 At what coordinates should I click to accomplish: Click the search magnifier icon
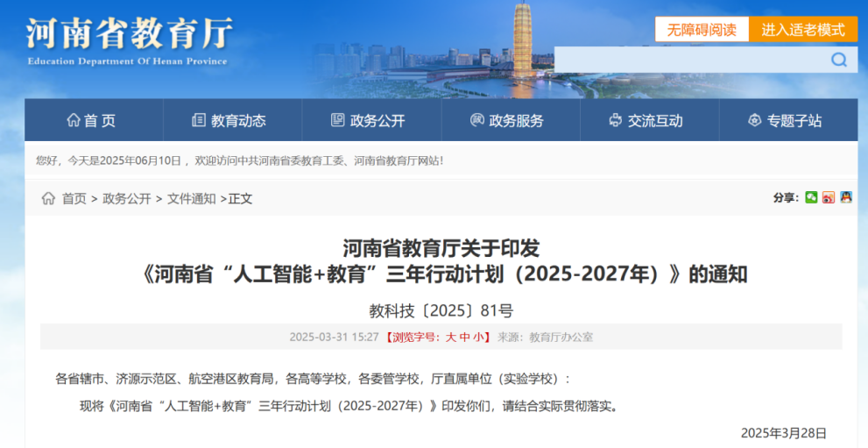click(839, 60)
